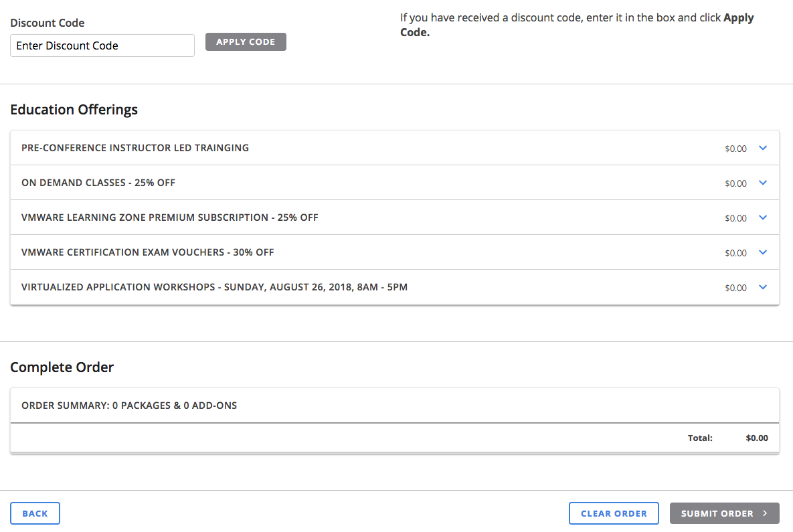Go back using the Back button
This screenshot has width=793, height=532.
(35, 513)
